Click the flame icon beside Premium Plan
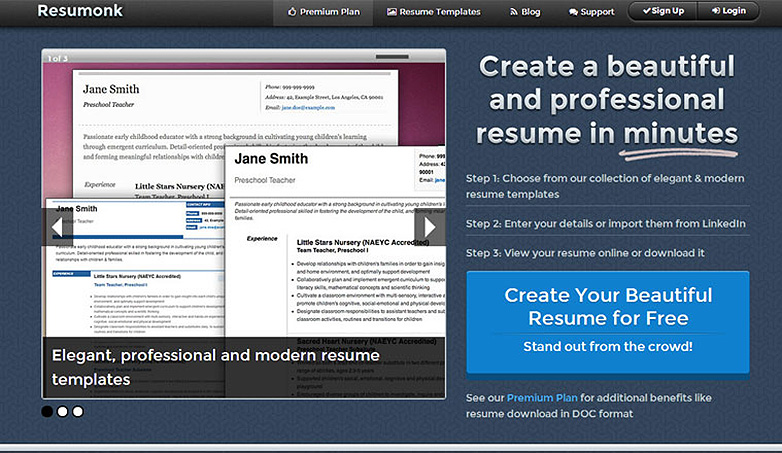This screenshot has width=782, height=453. click(292, 11)
